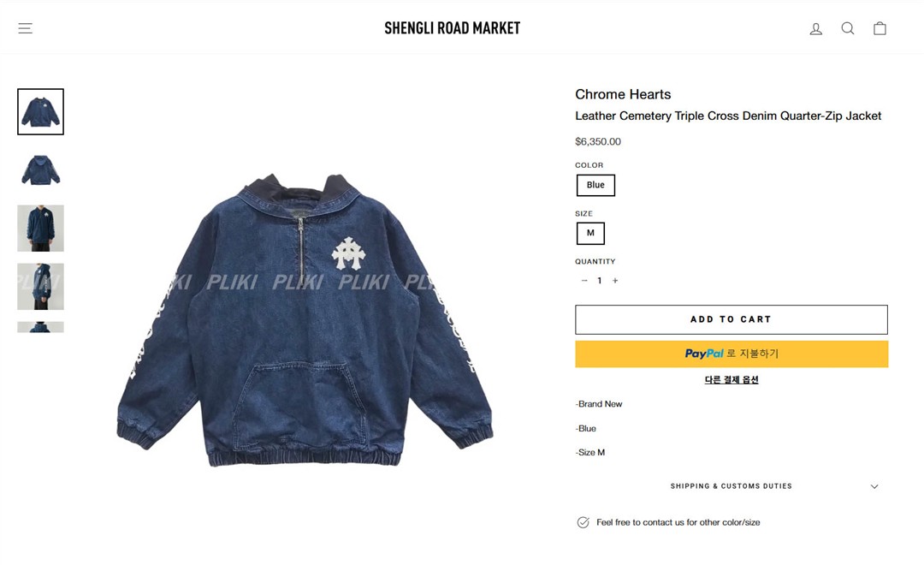Click the Shipping & Customs Duties chevron arrow

(874, 486)
